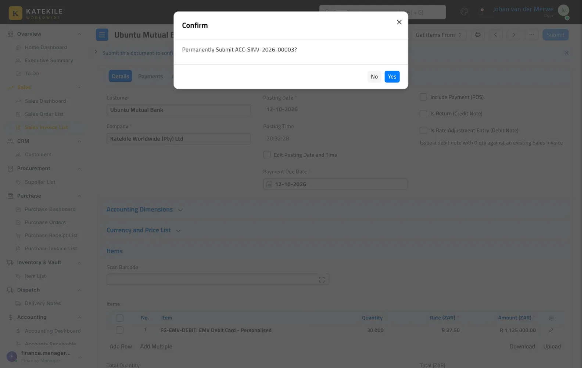This screenshot has width=588, height=368.
Task: Open Get Items From dropdown
Action: point(438,35)
